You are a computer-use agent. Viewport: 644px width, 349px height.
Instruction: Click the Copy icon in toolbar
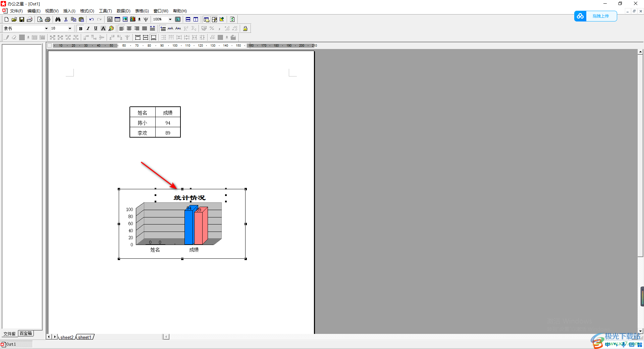click(73, 19)
